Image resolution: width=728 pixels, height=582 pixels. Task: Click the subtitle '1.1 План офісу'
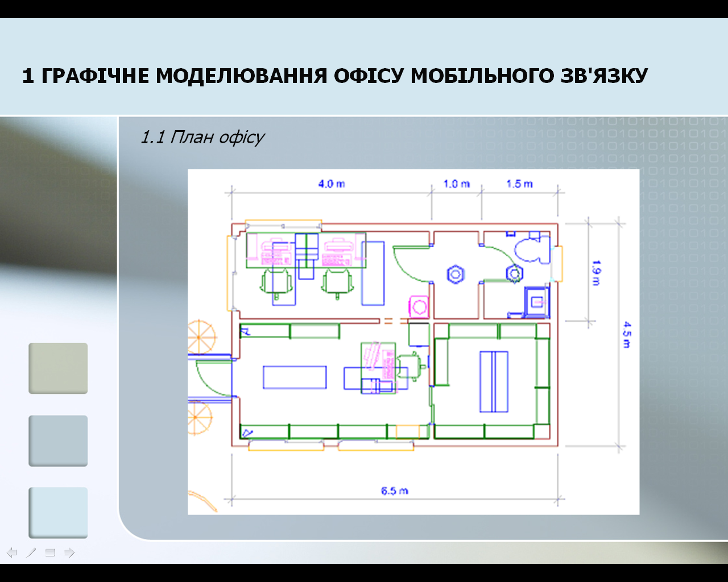202,138
